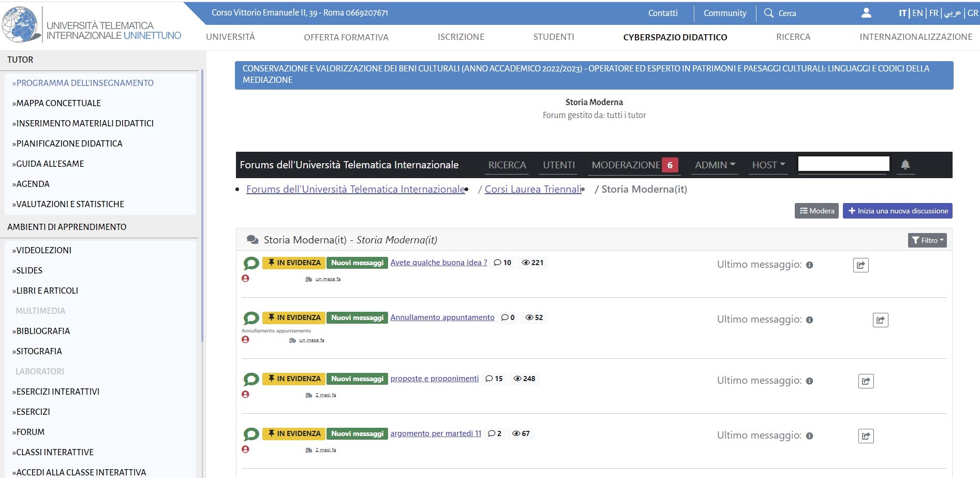The image size is (980, 478).
Task: Click the notification bell icon
Action: click(905, 165)
